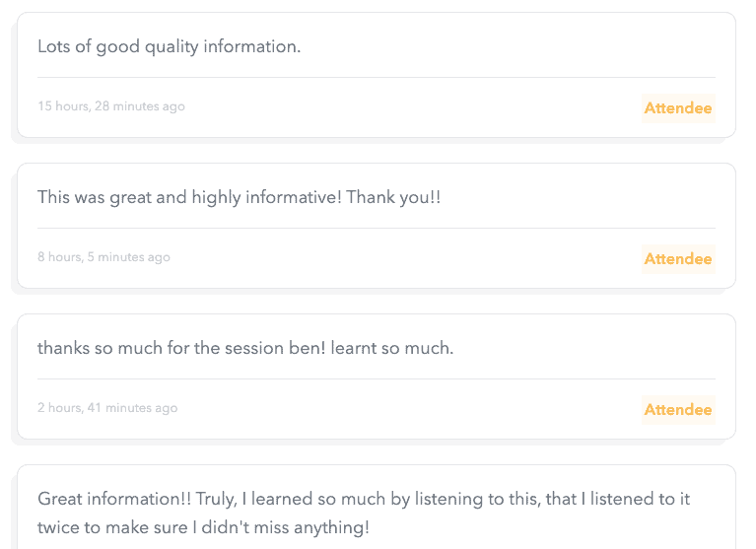Screen dimensions: 756x549
Task: Select the "thanks so much for the session" comment
Action: [x=245, y=348]
